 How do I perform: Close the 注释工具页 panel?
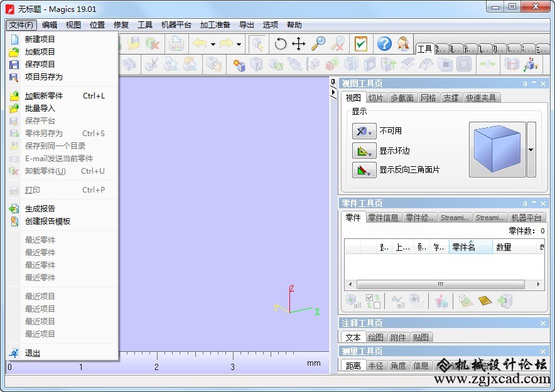click(543, 323)
